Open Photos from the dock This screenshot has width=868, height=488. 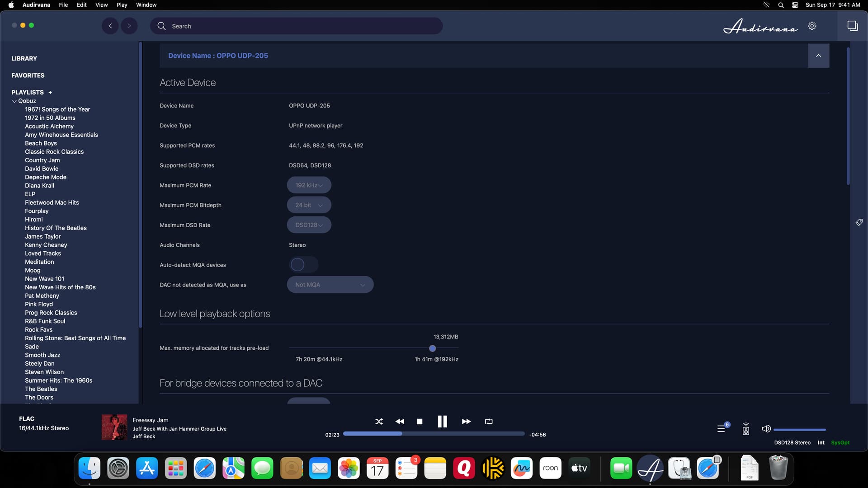tap(349, 468)
